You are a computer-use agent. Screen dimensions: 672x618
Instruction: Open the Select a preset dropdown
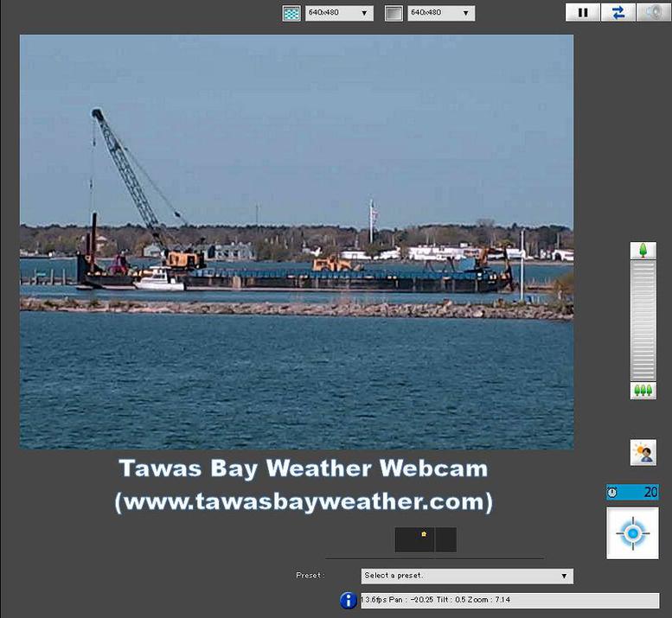click(x=467, y=576)
